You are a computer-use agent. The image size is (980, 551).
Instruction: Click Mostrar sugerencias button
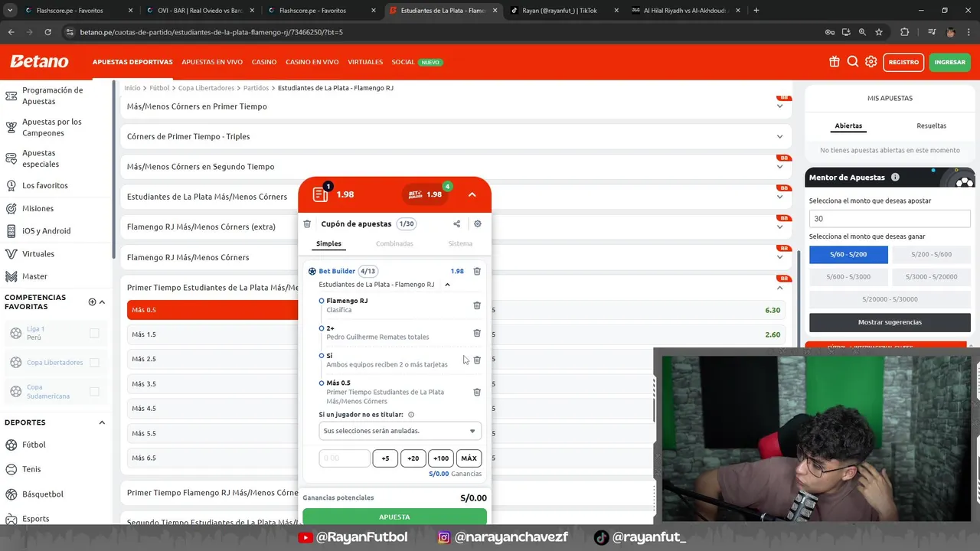pos(890,322)
